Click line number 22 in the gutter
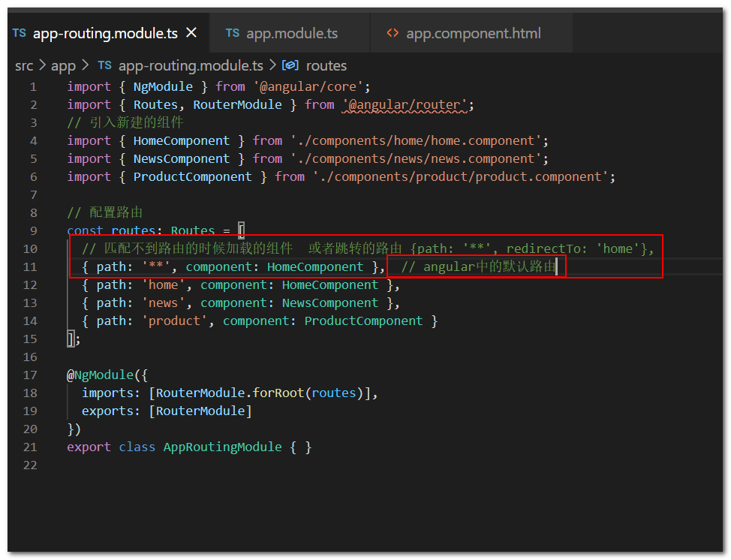731x560 pixels. [x=30, y=465]
